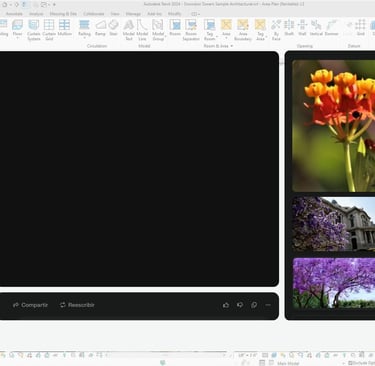Select the Curtain Grid tool
Screen dimensions: 375x366
(49, 30)
